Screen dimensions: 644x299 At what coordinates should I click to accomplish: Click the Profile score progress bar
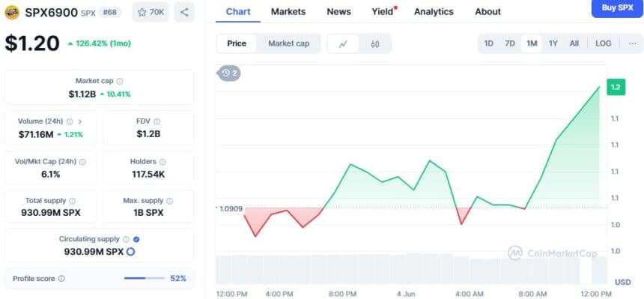click(145, 279)
